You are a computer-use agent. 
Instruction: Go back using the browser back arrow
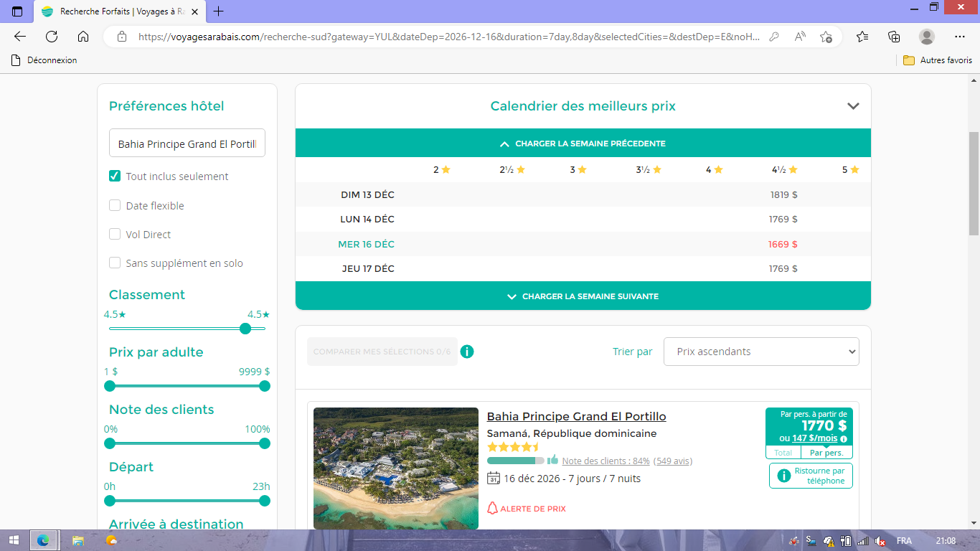[x=20, y=37]
